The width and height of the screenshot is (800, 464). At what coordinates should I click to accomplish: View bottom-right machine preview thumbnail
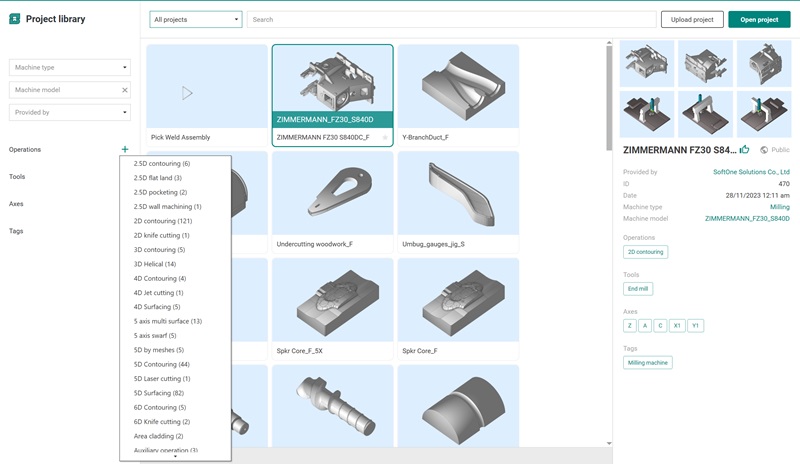[764, 114]
